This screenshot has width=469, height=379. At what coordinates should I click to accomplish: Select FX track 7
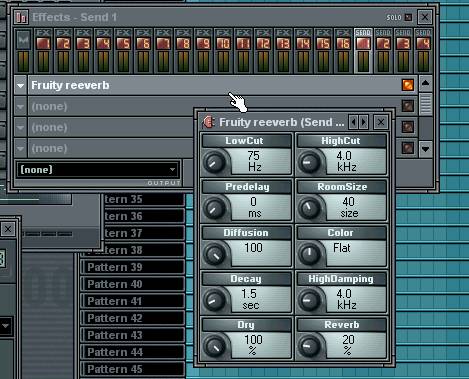pos(163,51)
